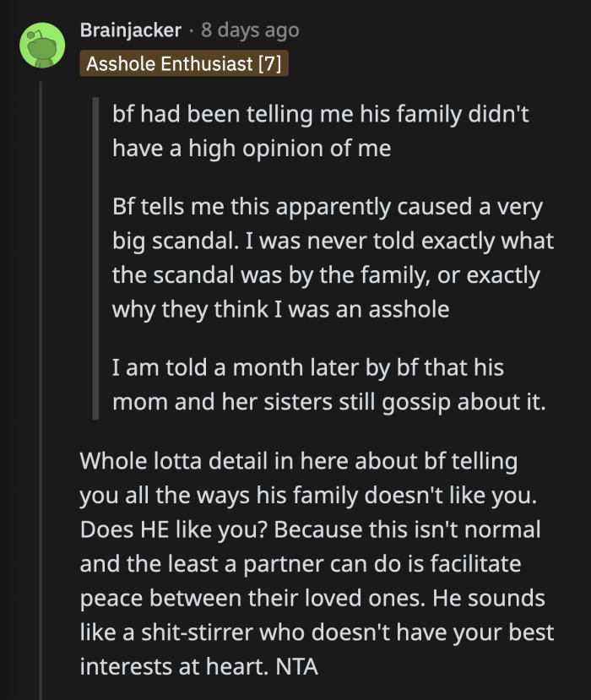Open the Brainjacker username profile link
Viewport: 591px width, 700px height.
[x=130, y=30]
